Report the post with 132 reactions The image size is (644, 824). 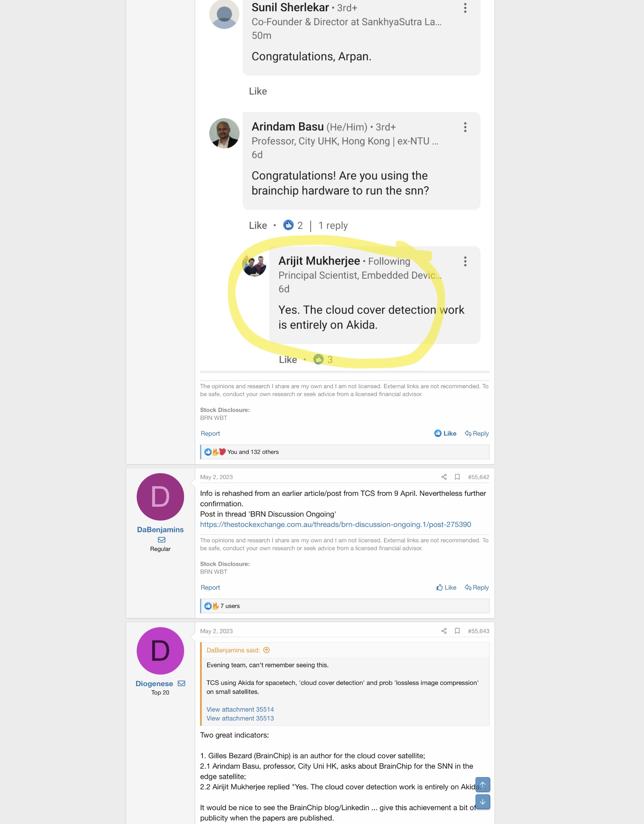tap(210, 433)
